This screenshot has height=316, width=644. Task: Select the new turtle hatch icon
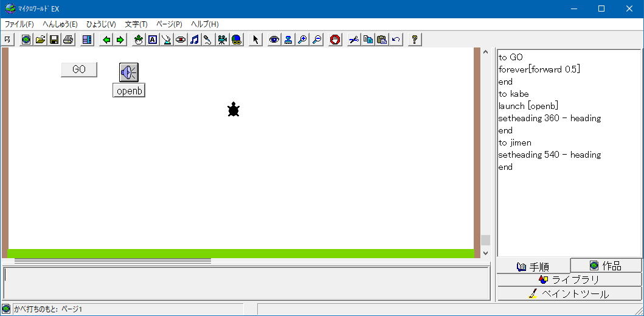point(139,40)
